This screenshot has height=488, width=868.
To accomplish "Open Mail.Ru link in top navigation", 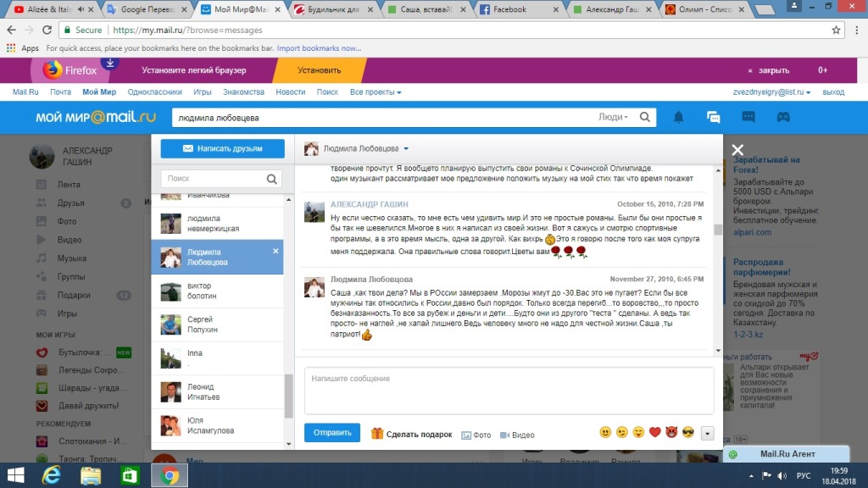I will (25, 91).
